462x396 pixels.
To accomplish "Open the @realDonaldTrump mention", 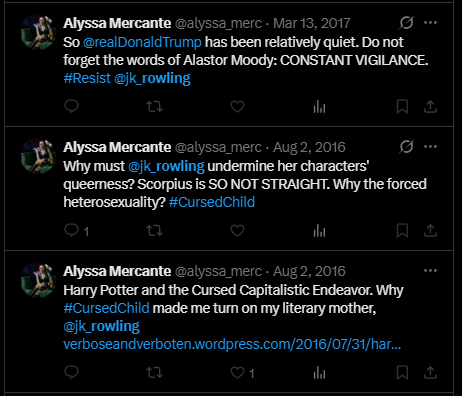I will [142, 42].
